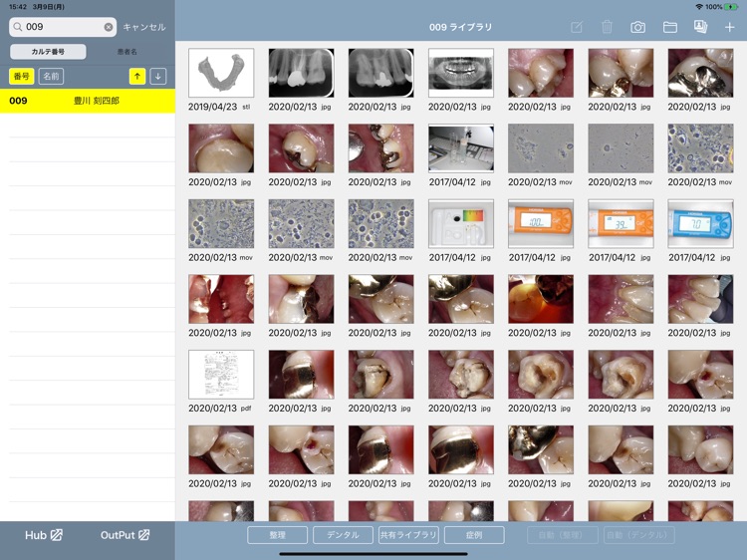
Task: Tap the edit note icon in toolbar
Action: [577, 27]
